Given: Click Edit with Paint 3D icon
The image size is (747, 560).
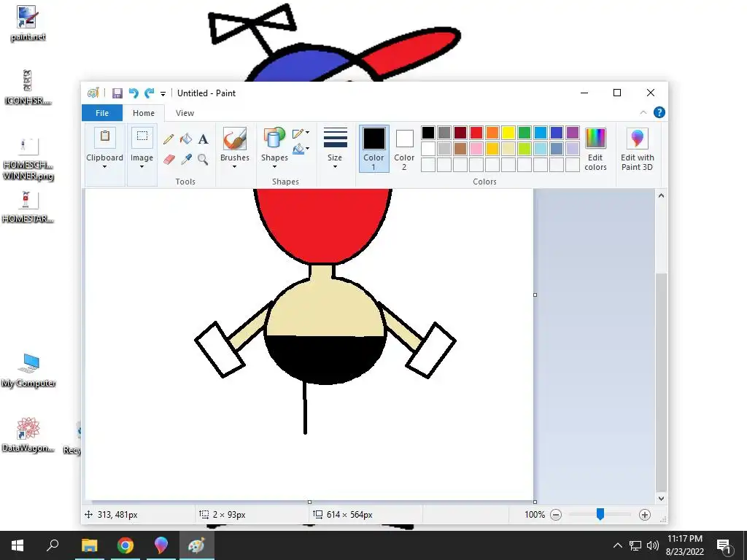Looking at the screenshot, I should tap(637, 138).
